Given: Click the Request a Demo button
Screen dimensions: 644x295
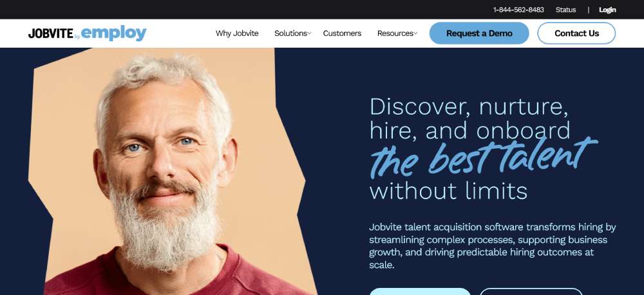Looking at the screenshot, I should [479, 33].
